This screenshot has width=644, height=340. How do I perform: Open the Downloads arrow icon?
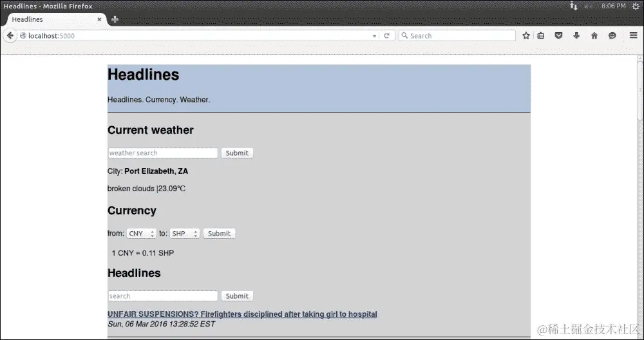coord(576,35)
